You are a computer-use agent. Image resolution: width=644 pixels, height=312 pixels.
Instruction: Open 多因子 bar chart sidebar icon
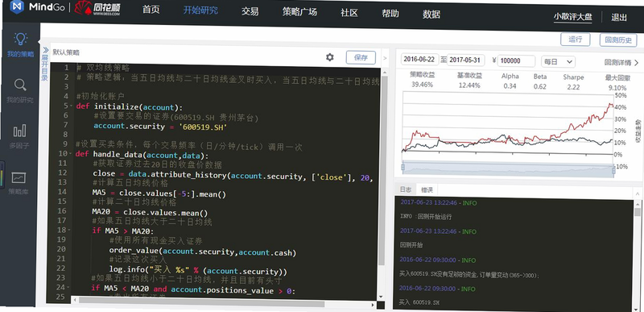[x=19, y=131]
